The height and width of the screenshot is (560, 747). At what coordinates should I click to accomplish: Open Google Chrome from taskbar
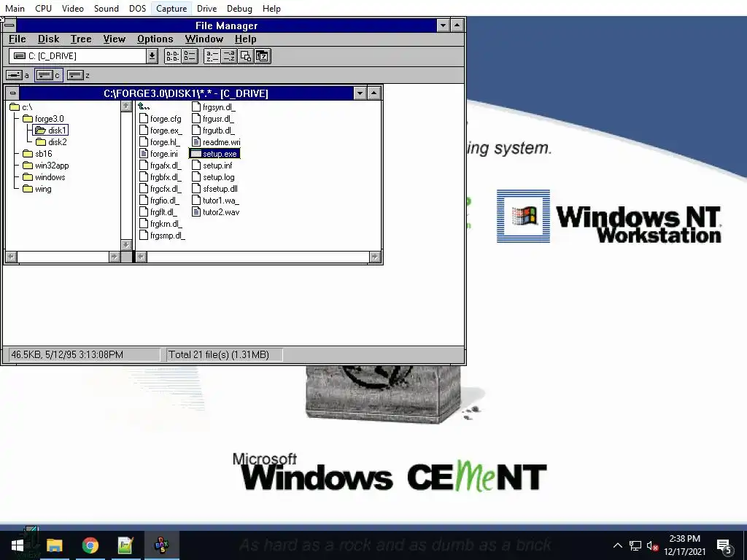tap(90, 545)
